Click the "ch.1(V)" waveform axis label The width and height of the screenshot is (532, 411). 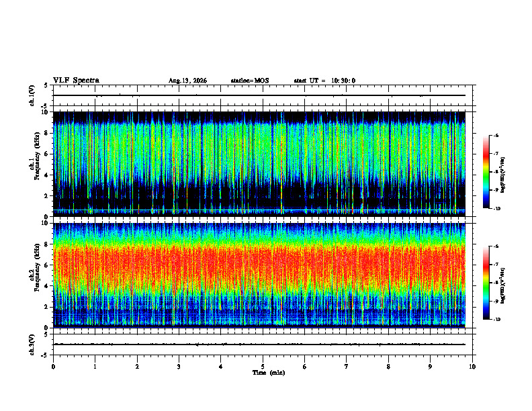click(32, 95)
